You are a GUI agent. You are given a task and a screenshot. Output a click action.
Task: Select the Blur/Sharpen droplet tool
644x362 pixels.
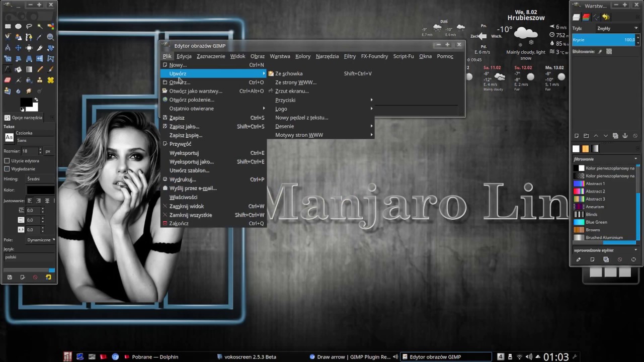point(18,91)
